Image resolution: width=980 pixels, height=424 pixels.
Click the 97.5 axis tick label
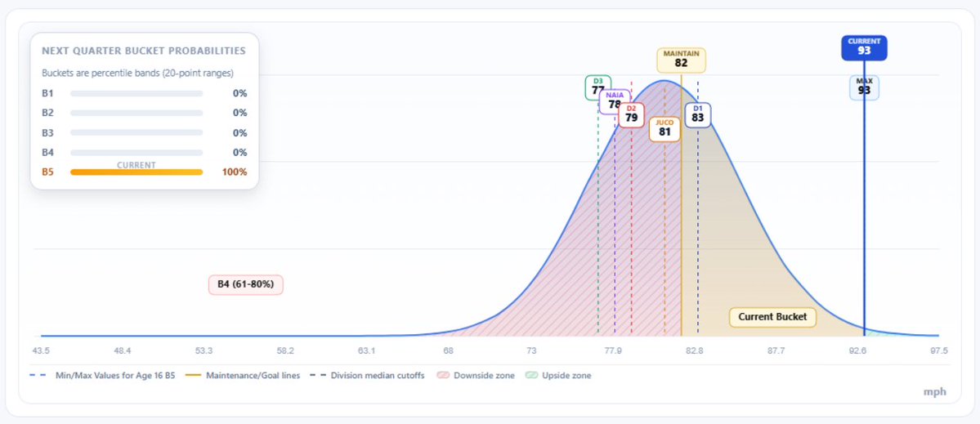click(939, 351)
